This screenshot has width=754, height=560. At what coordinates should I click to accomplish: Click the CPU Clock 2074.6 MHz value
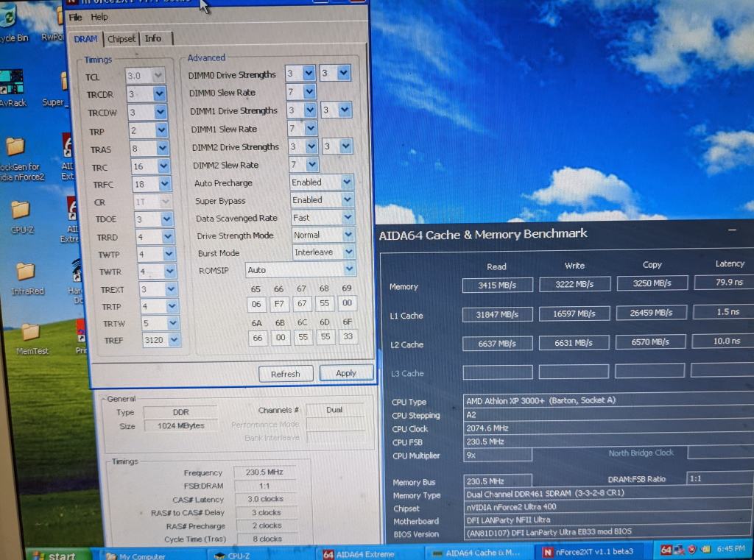point(608,428)
